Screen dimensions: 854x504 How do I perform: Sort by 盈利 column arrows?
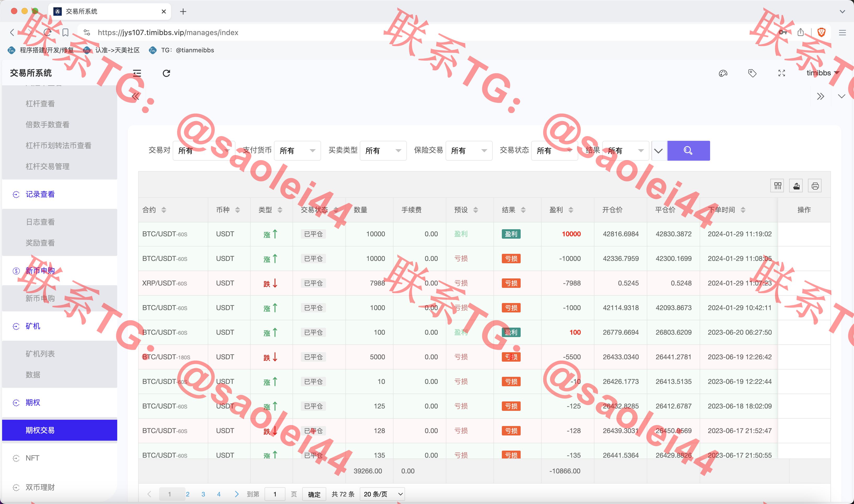pos(570,210)
